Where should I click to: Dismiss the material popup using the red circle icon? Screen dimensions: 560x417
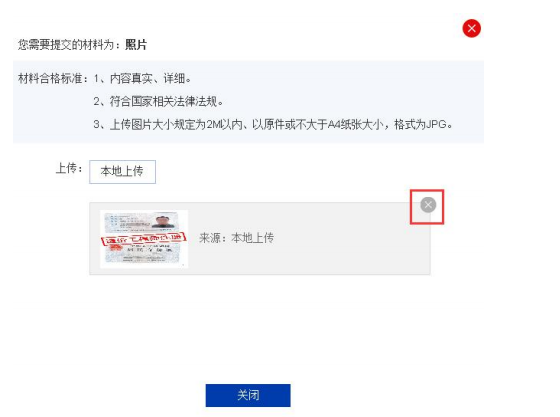click(471, 28)
